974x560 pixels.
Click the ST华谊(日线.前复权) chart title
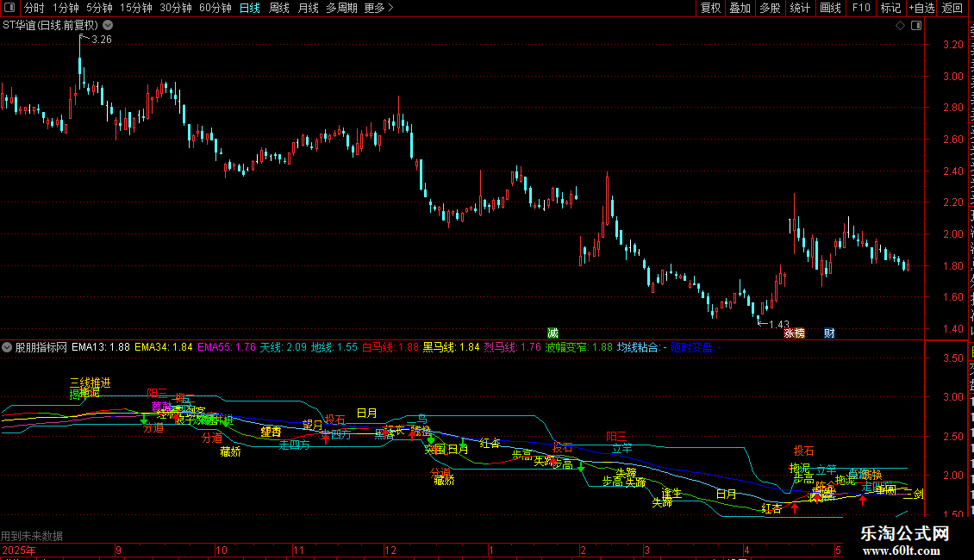(50, 26)
